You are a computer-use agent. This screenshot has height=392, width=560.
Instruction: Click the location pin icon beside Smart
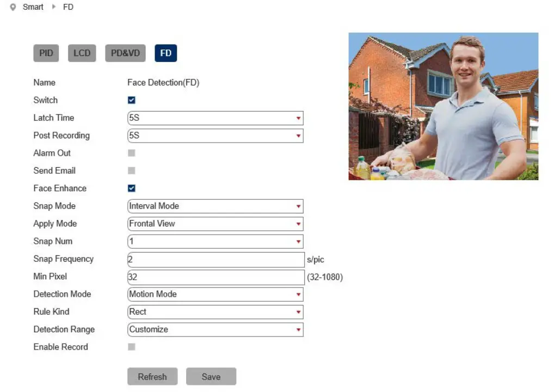pyautogui.click(x=13, y=7)
